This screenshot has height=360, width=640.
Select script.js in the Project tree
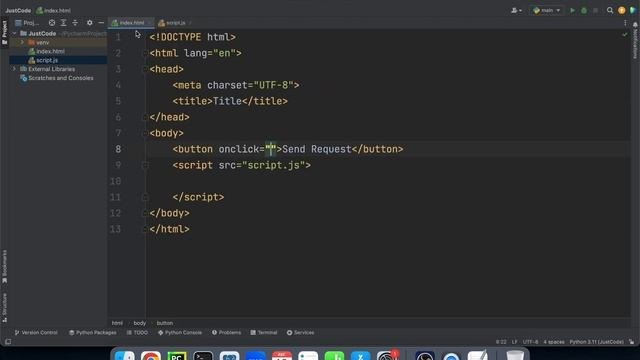(x=47, y=60)
